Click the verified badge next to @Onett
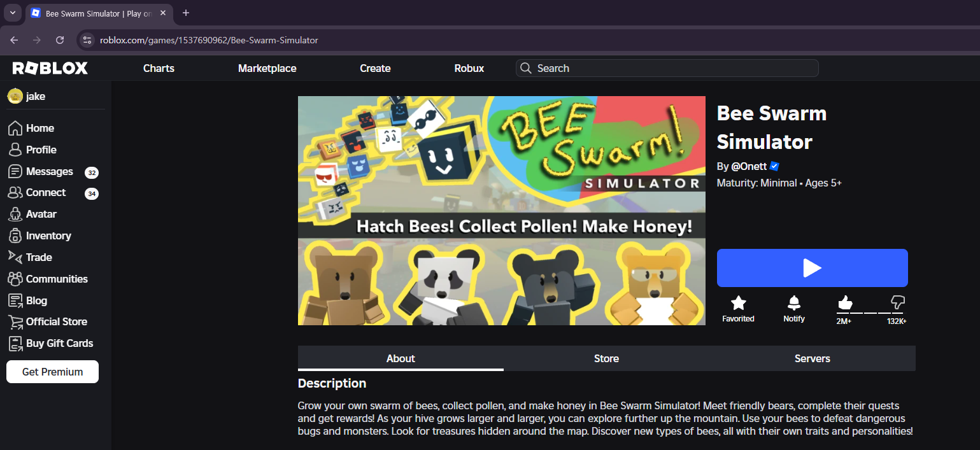This screenshot has width=980, height=450. [774, 166]
